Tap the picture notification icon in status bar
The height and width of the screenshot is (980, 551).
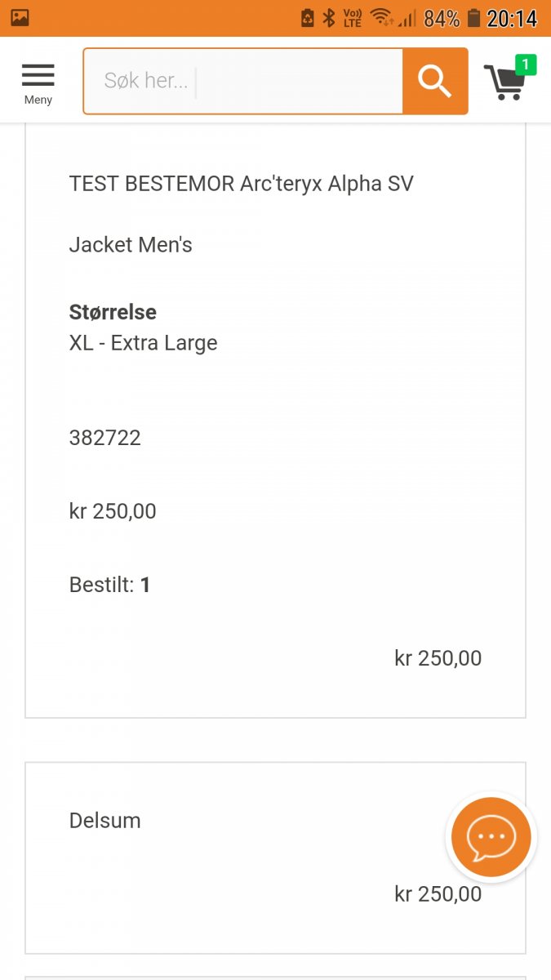tap(20, 18)
